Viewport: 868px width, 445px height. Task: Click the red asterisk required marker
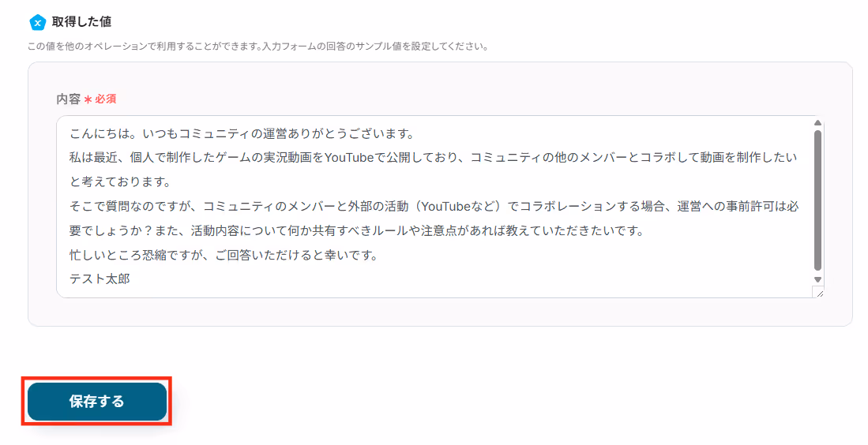click(88, 99)
